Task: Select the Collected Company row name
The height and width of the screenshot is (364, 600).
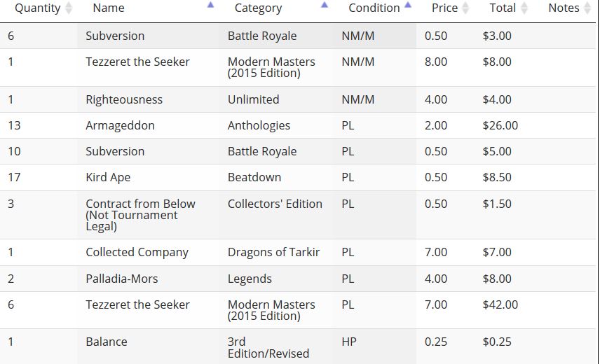Action: (x=137, y=253)
